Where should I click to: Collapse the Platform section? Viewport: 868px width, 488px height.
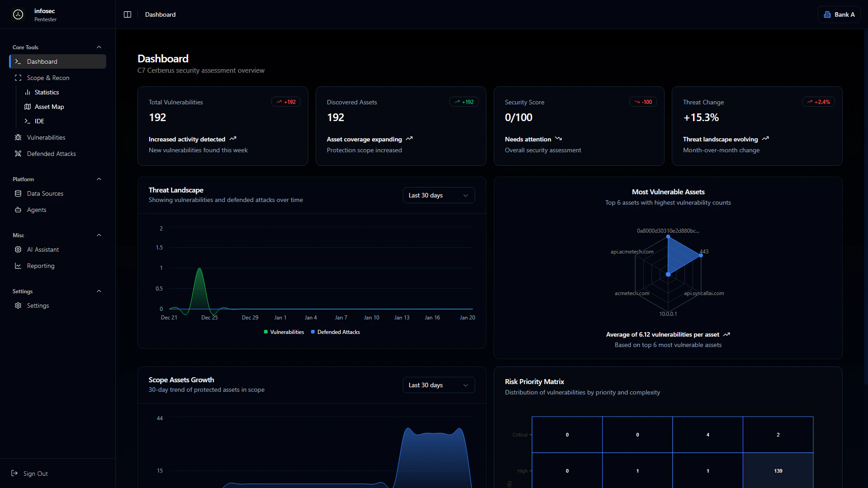tap(99, 179)
